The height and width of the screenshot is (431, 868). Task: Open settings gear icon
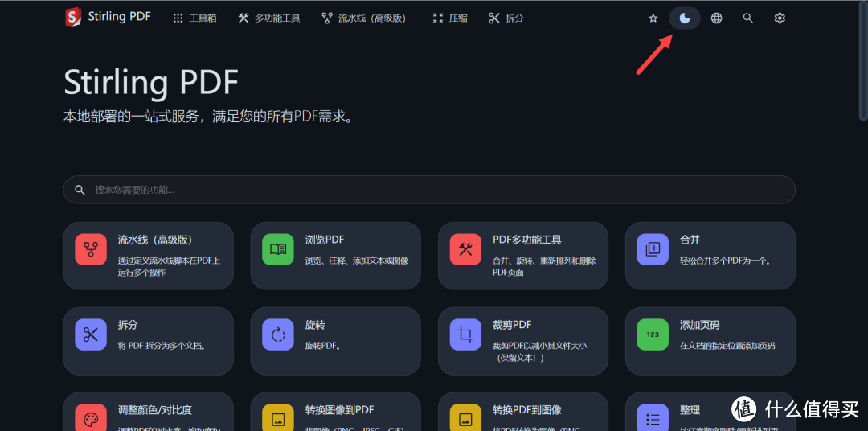pos(780,18)
